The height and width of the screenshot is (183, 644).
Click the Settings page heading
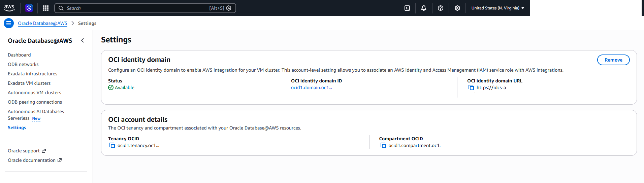[116, 40]
